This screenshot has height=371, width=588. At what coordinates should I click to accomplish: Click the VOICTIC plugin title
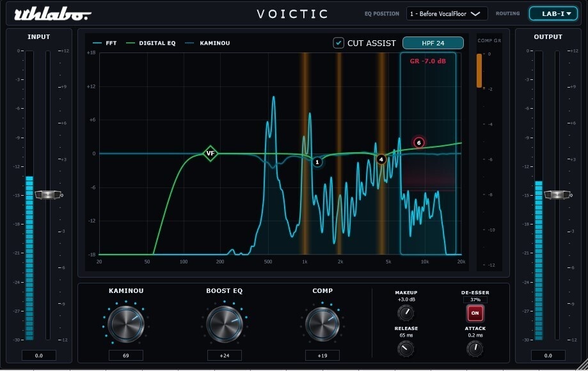tap(292, 14)
